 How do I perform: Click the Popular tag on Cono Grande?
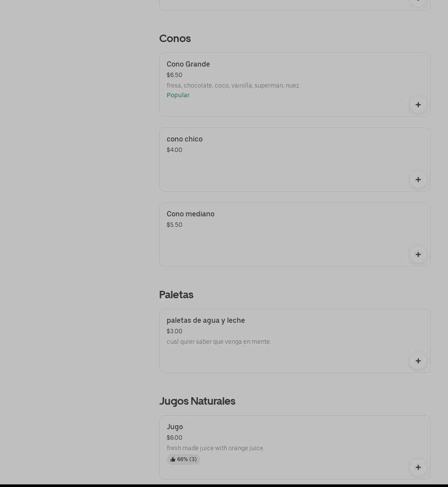(178, 95)
